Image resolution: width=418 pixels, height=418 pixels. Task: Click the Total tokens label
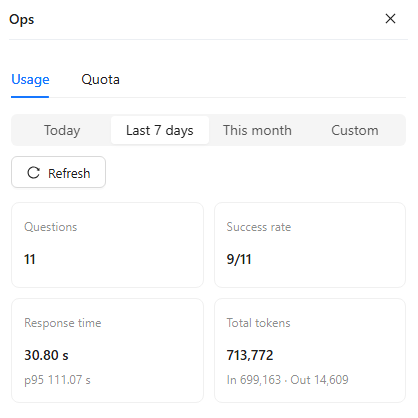259,323
